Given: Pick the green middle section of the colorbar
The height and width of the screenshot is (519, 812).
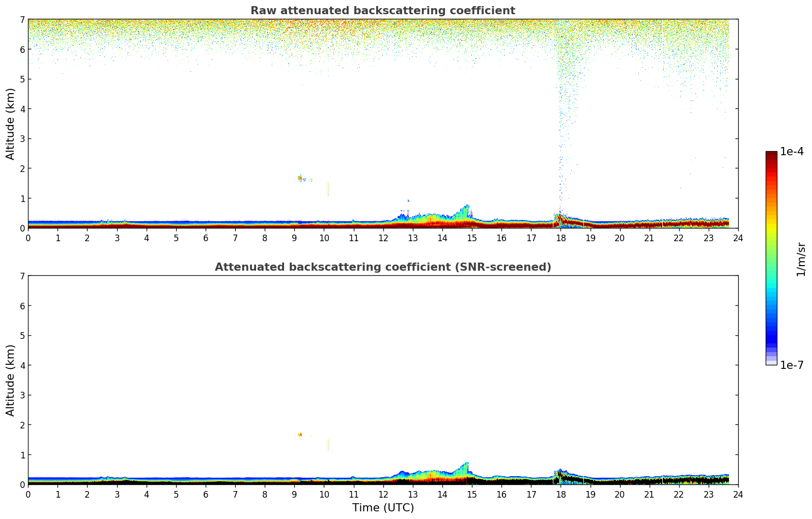Looking at the screenshot, I should point(771,254).
